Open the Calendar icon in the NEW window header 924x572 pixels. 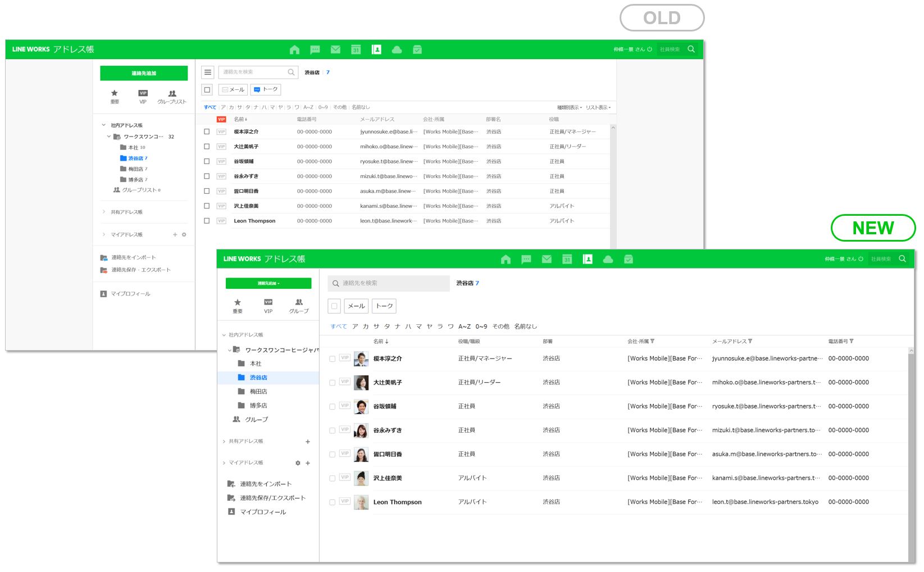pos(567,259)
